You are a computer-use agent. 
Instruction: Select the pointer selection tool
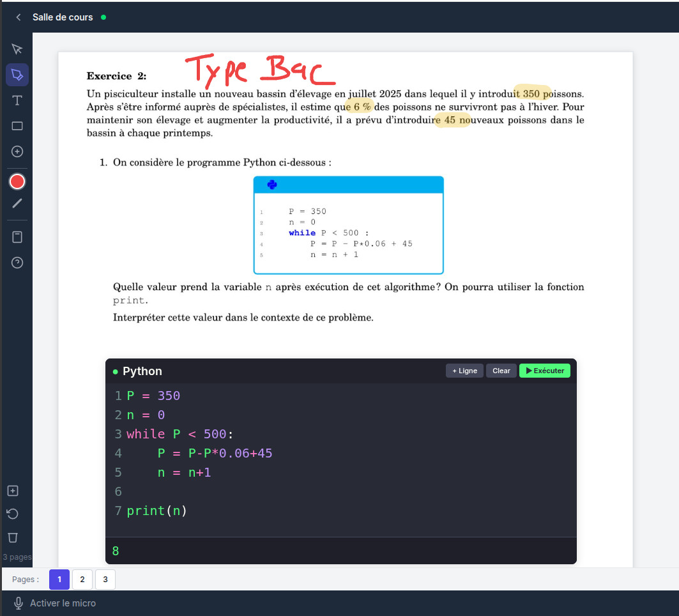coord(17,49)
